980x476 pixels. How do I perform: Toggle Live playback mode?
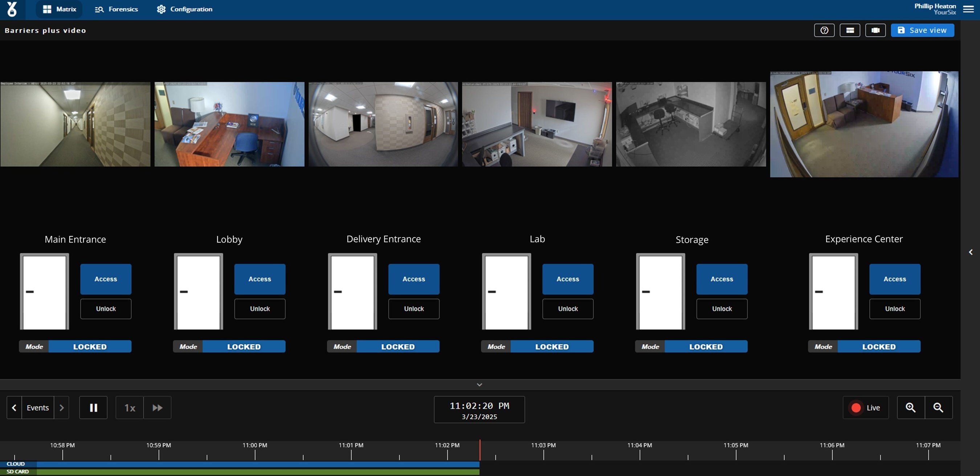pyautogui.click(x=866, y=407)
